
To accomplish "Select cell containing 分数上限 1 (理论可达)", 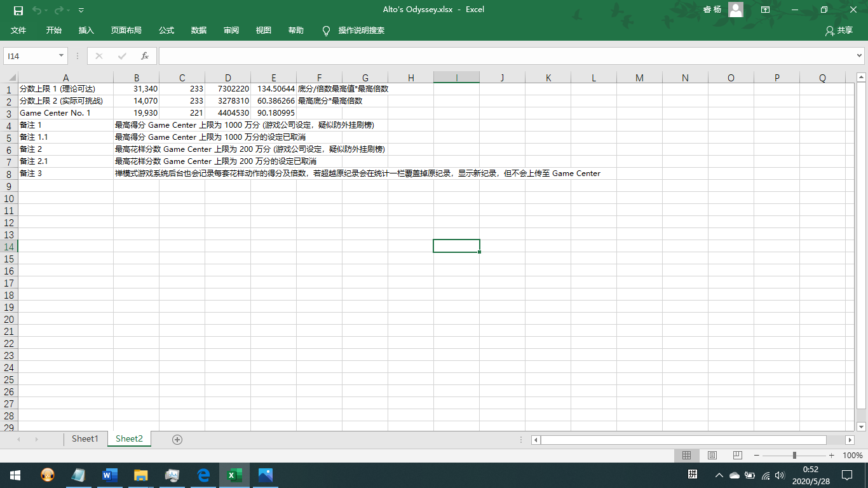I will (x=66, y=89).
